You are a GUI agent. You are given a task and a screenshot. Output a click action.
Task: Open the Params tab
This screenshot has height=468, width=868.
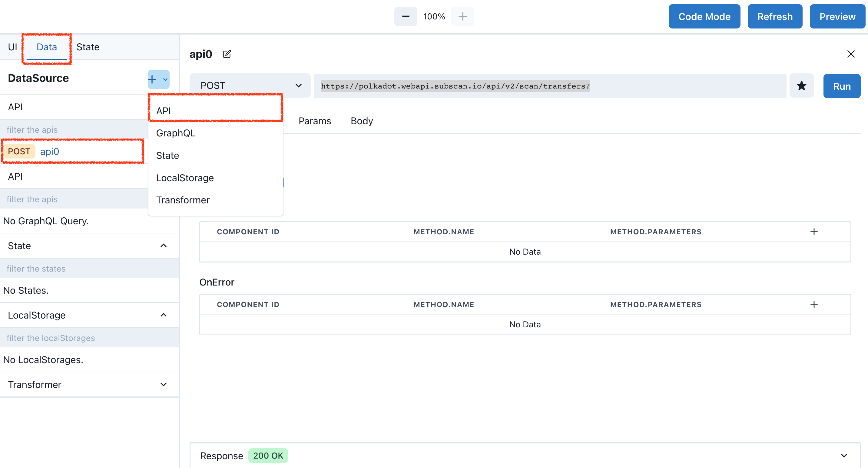pos(315,121)
